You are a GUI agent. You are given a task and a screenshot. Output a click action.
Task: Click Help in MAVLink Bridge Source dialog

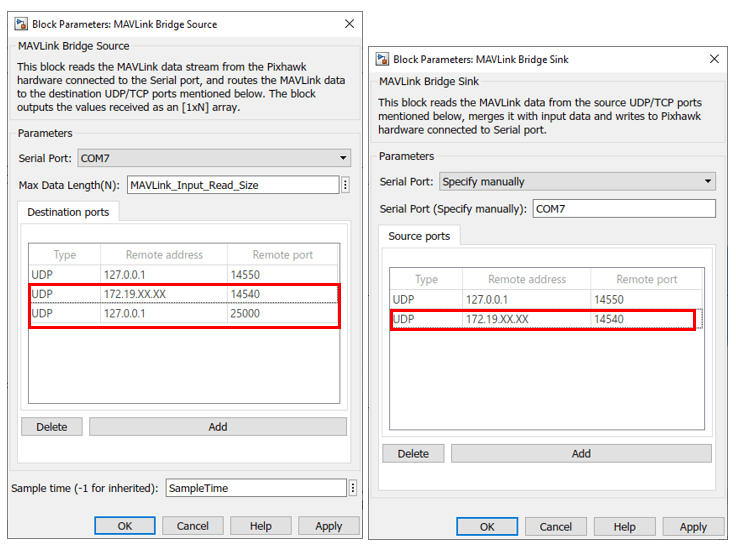(x=261, y=526)
